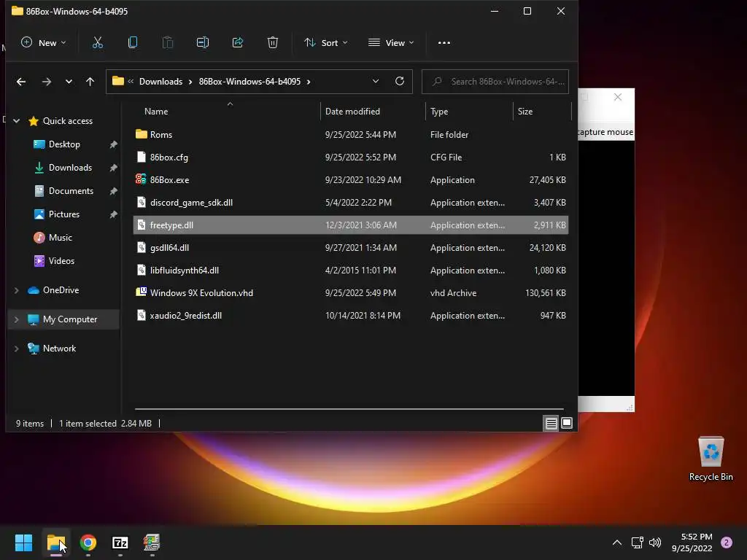This screenshot has height=560, width=747.
Task: Switch to details view layout button
Action: tap(551, 423)
